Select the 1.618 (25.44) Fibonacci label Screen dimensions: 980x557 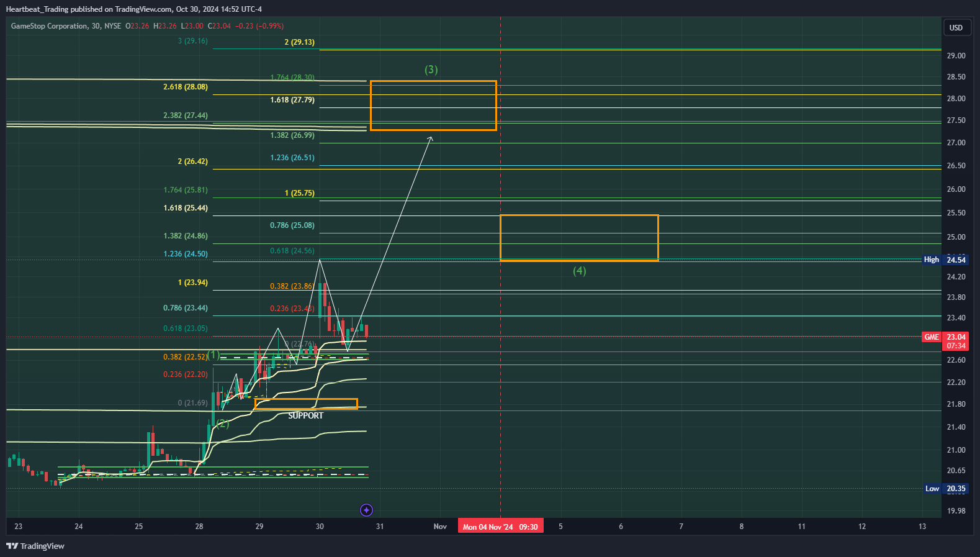pyautogui.click(x=186, y=208)
